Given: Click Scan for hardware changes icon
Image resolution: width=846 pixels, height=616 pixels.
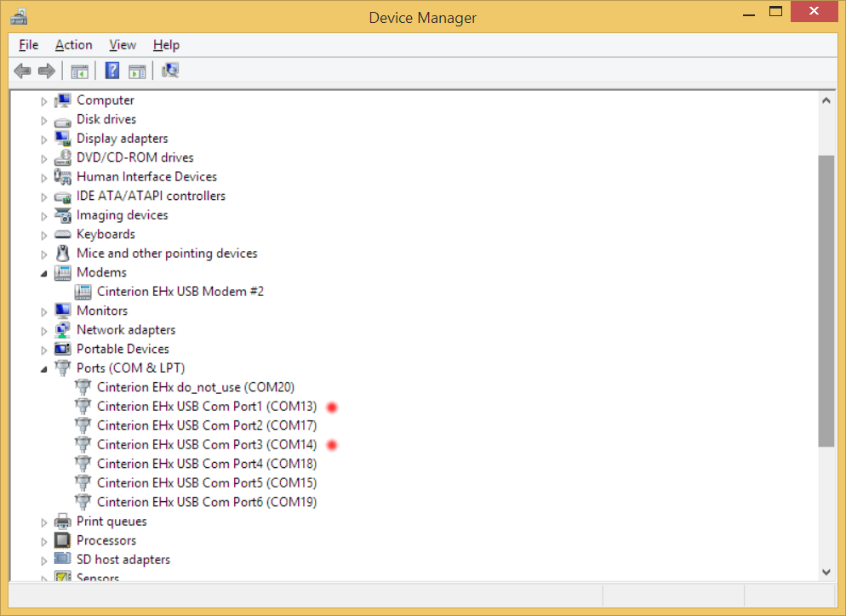Looking at the screenshot, I should pos(170,71).
